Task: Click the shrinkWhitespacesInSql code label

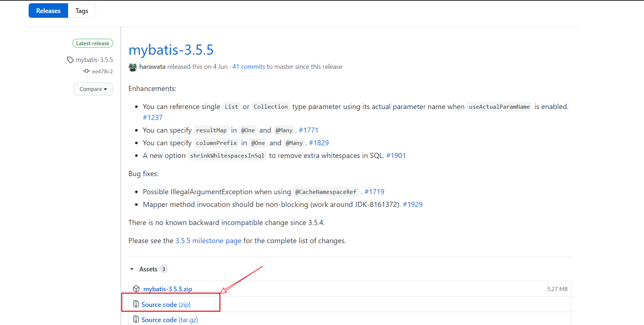Action: pos(227,155)
